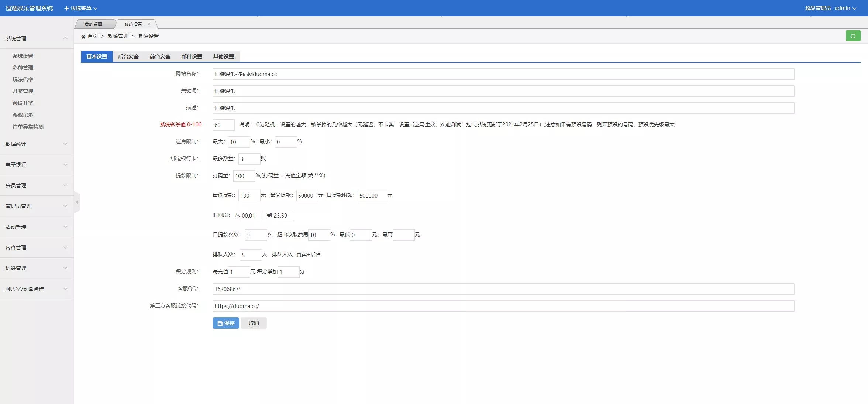This screenshot has width=868, height=404.
Task: Select 彩种管理 in the sidebar
Action: click(23, 67)
